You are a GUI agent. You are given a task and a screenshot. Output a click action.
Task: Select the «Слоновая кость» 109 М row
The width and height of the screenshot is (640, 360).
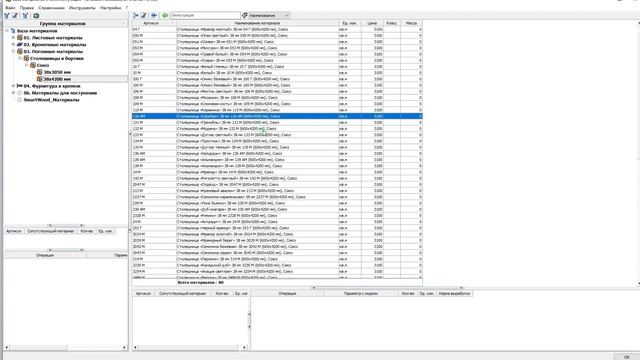point(277,104)
